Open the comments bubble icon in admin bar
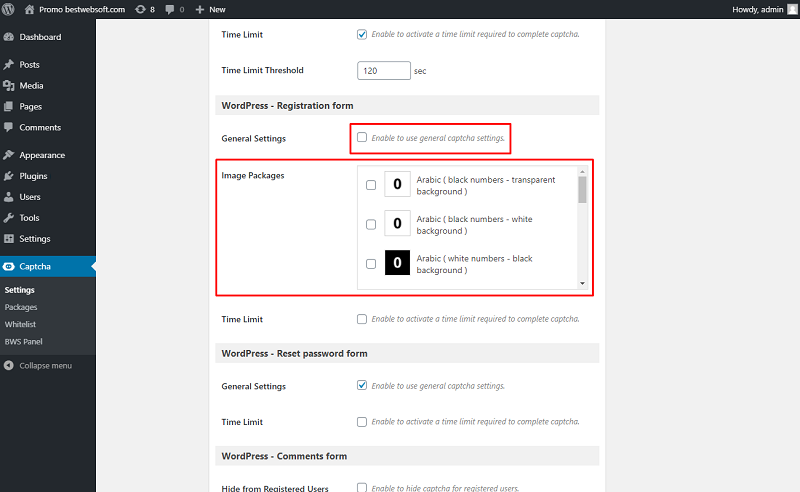800x492 pixels. pyautogui.click(x=170, y=9)
